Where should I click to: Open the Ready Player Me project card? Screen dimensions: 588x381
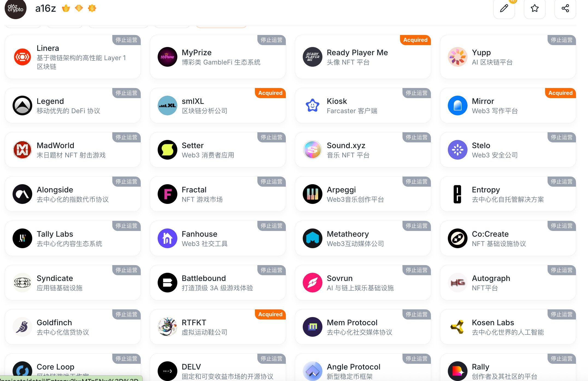pyautogui.click(x=363, y=57)
